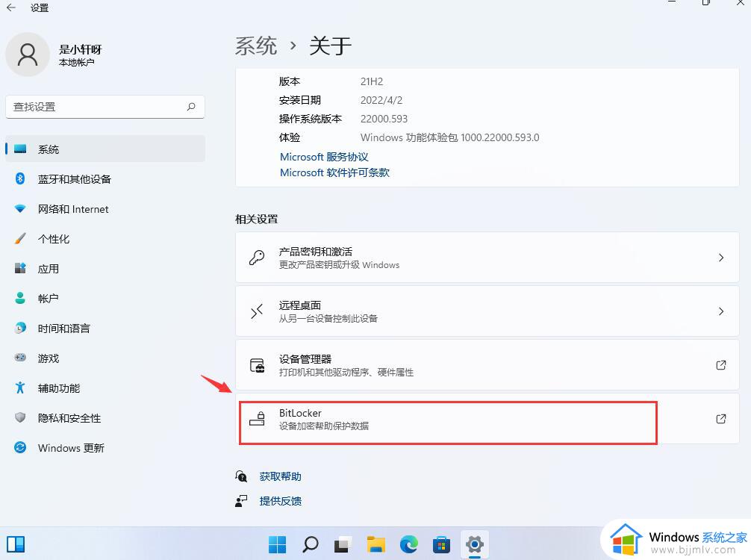Open 蓝牙和其他设备 settings
This screenshot has width=751, height=560.
tap(105, 178)
